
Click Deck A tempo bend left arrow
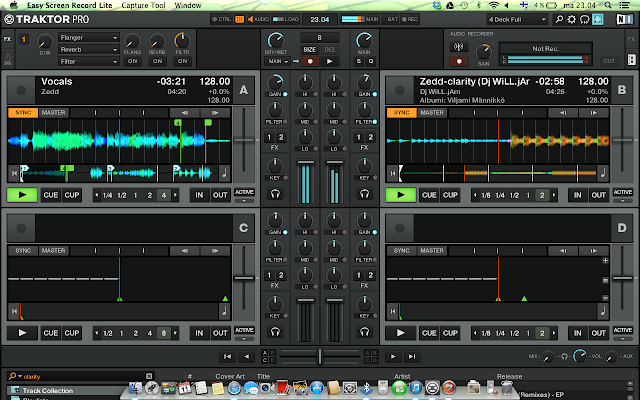click(184, 113)
